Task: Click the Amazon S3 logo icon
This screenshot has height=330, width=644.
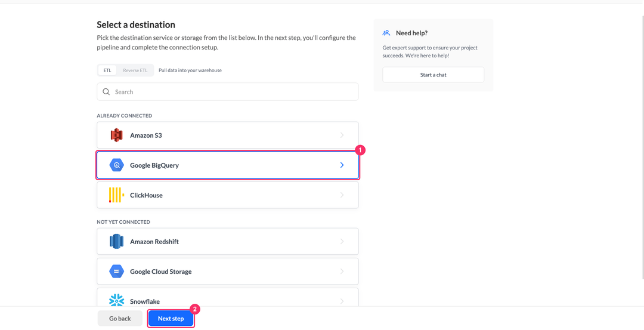Action: point(117,135)
